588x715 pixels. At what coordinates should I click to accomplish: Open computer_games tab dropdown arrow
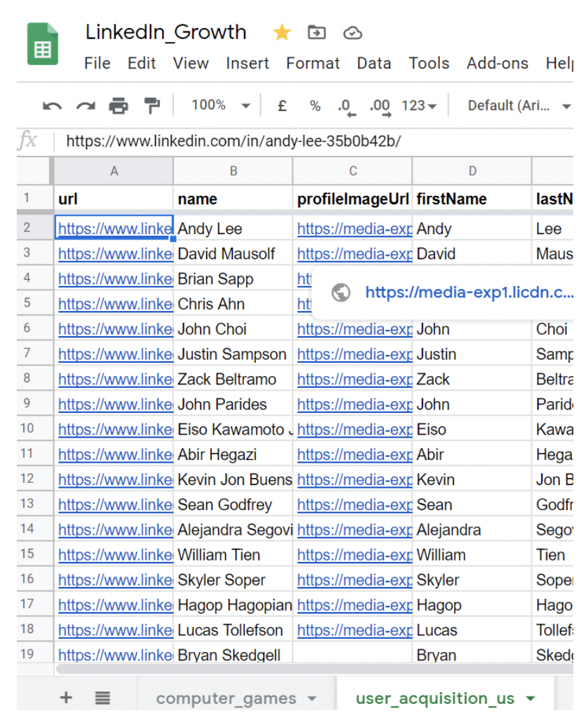click(312, 699)
